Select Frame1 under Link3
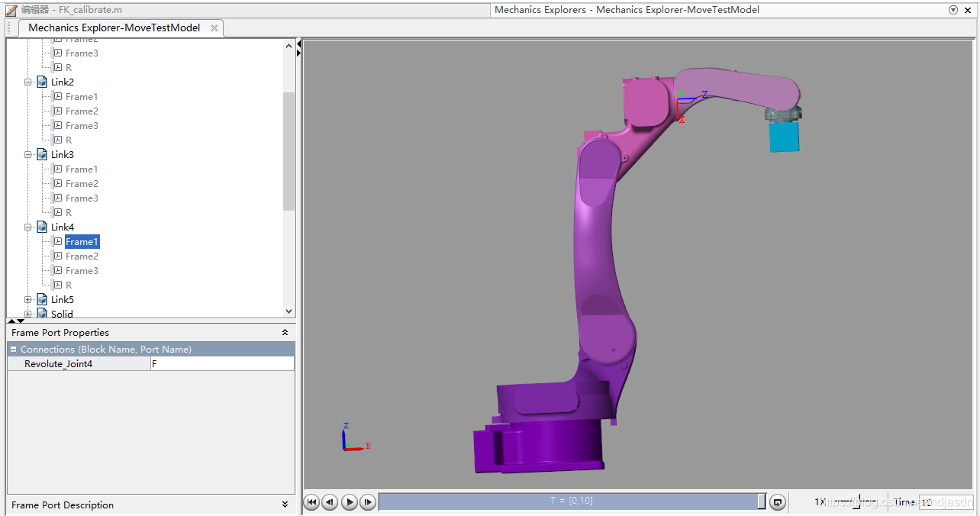Image resolution: width=980 pixels, height=516 pixels. point(82,169)
